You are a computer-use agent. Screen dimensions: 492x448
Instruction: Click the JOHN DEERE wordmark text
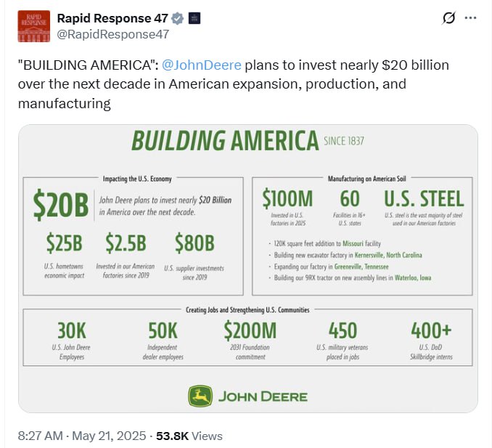(x=263, y=396)
